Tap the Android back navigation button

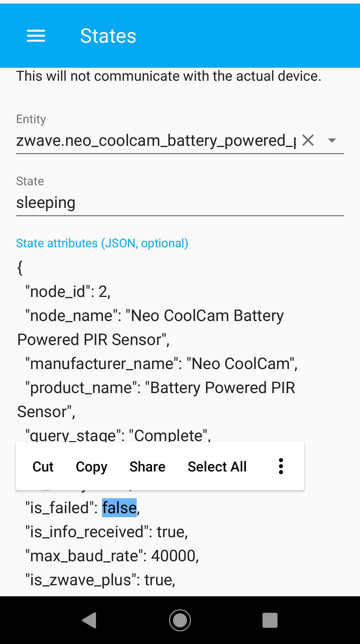point(89,620)
